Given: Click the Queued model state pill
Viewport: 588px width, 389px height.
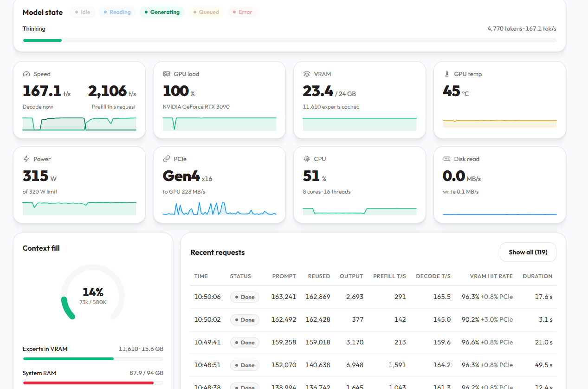Looking at the screenshot, I should 206,12.
